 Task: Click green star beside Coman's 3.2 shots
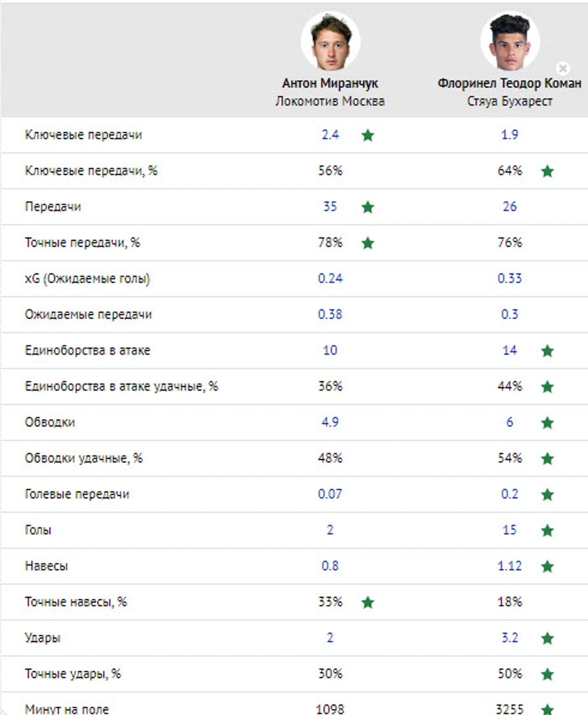pos(547,638)
